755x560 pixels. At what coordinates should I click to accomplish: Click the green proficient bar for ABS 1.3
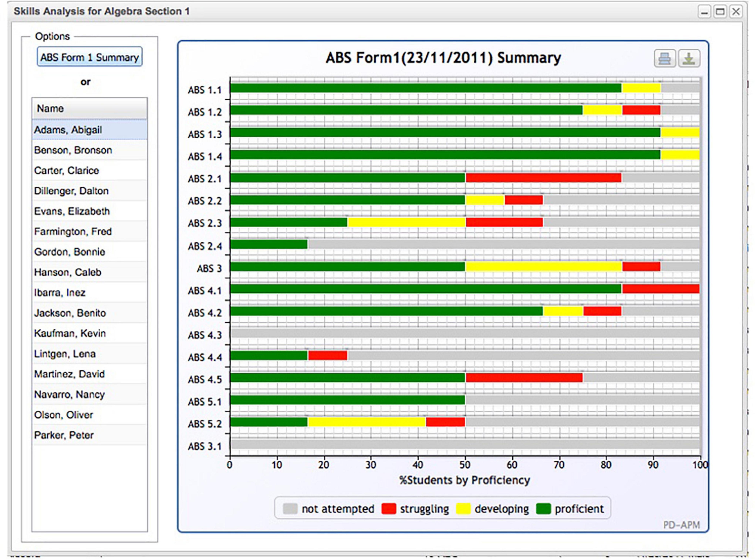coord(445,132)
